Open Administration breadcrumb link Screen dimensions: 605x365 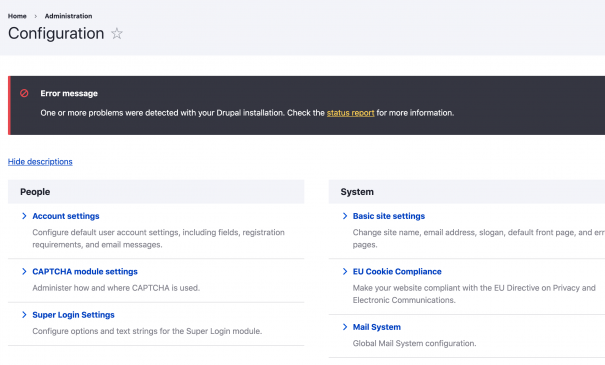point(68,16)
